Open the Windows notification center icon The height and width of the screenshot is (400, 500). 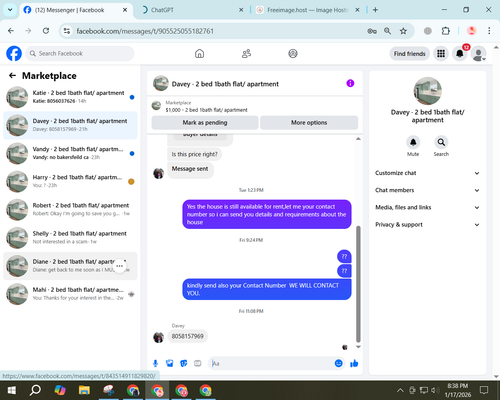(x=484, y=390)
